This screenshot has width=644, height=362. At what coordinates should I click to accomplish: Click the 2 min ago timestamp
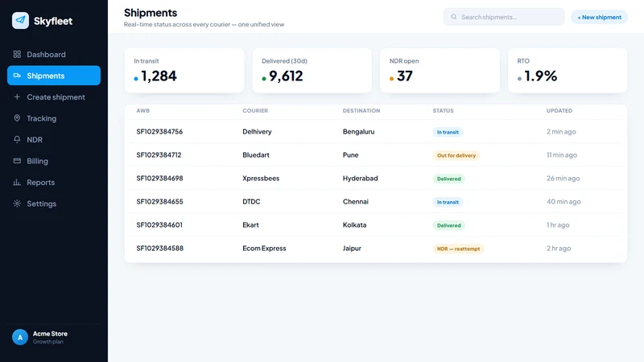(x=561, y=132)
